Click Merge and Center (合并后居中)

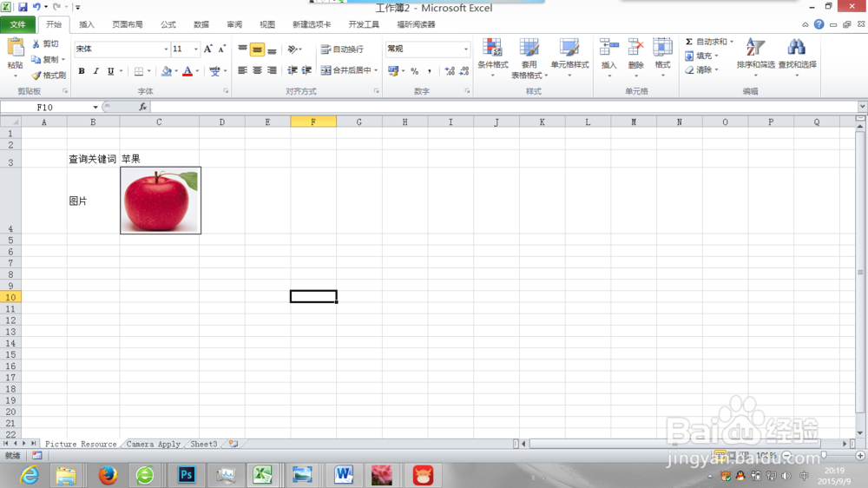pos(346,70)
